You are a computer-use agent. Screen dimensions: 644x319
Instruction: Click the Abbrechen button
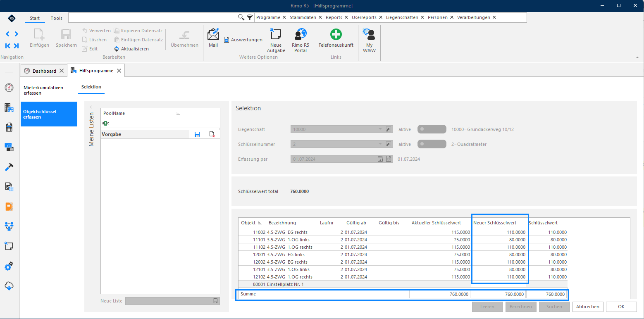pos(588,307)
